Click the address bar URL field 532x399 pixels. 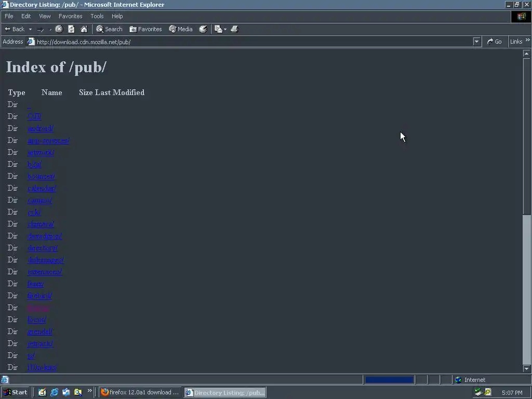point(254,42)
